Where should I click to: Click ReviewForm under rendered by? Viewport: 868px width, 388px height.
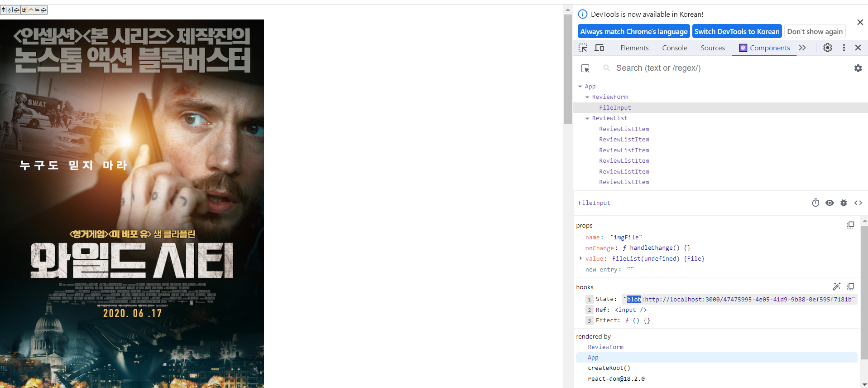click(605, 347)
